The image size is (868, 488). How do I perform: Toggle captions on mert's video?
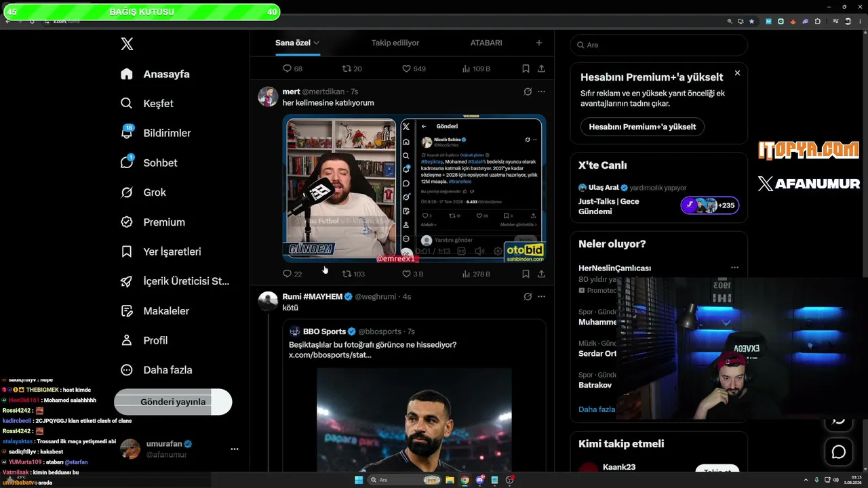(x=462, y=251)
